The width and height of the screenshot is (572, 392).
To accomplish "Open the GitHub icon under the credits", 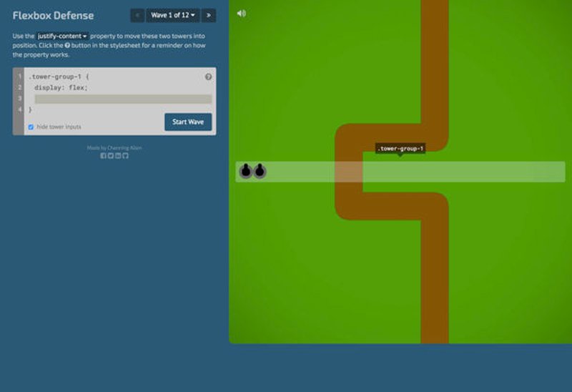I will [126, 156].
